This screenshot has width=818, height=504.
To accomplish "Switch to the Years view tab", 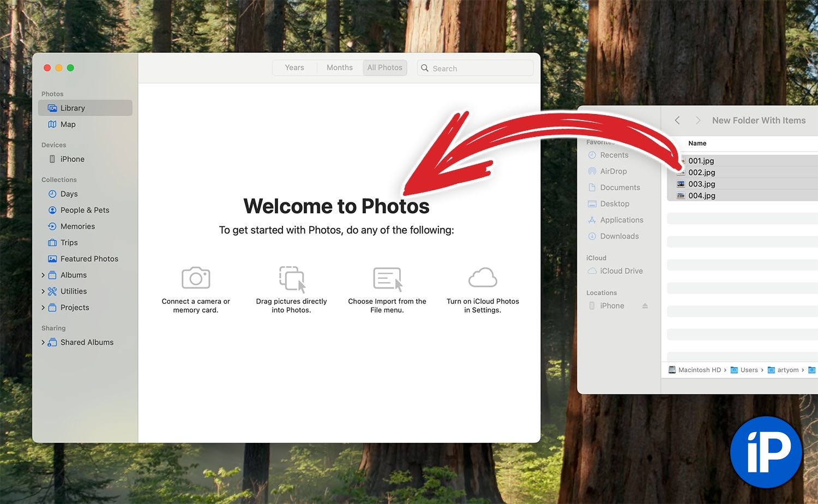I will click(294, 68).
